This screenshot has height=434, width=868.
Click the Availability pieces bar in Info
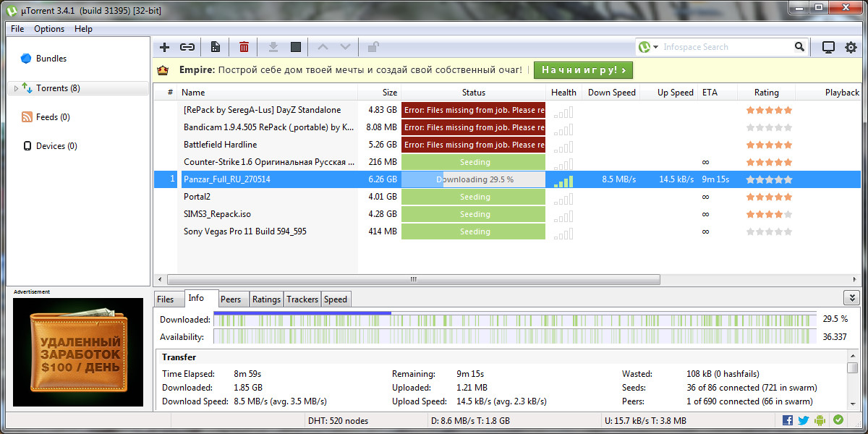coord(516,336)
